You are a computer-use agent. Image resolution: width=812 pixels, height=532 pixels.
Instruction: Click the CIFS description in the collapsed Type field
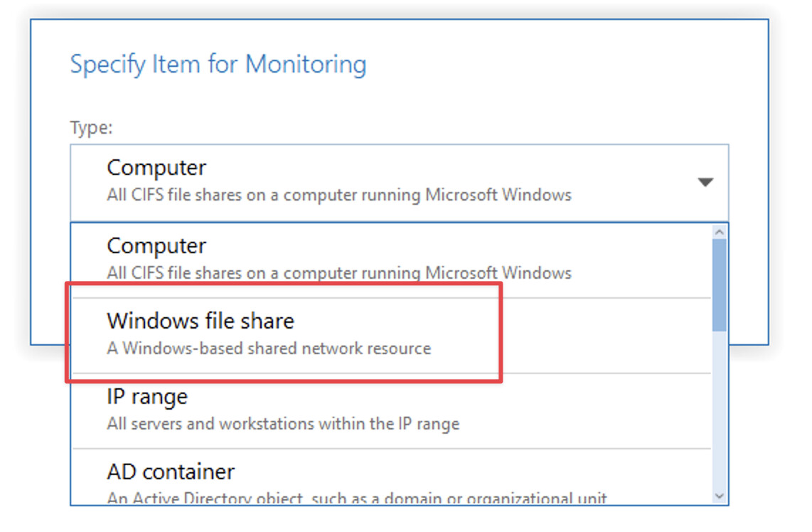[338, 195]
